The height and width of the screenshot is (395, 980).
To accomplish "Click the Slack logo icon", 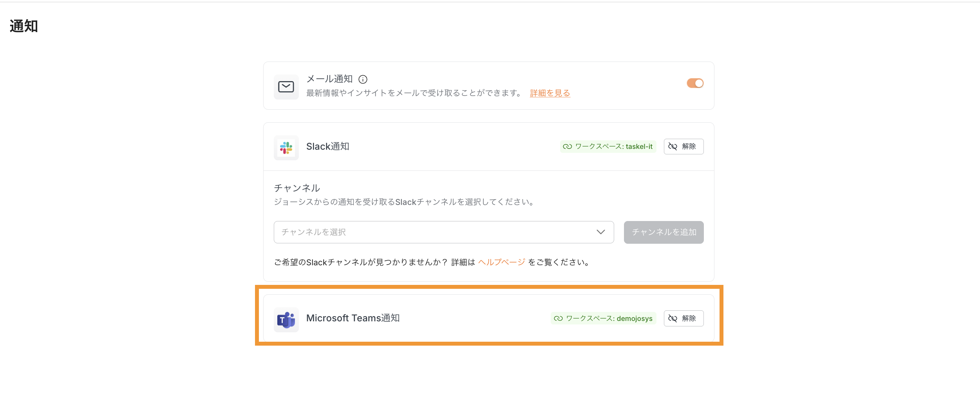I will [x=286, y=148].
